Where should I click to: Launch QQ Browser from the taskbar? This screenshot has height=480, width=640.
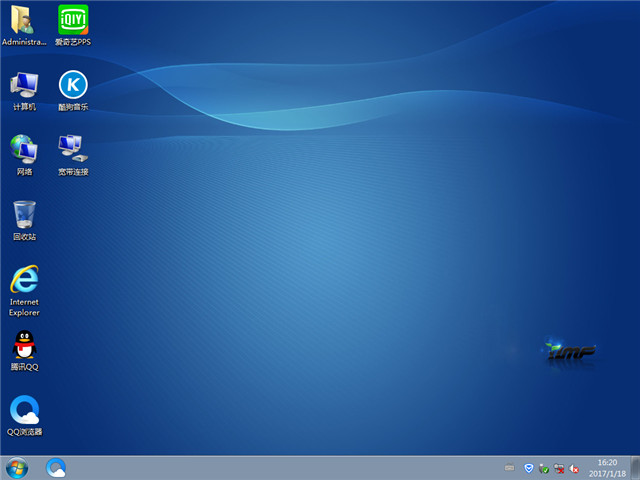pyautogui.click(x=56, y=467)
